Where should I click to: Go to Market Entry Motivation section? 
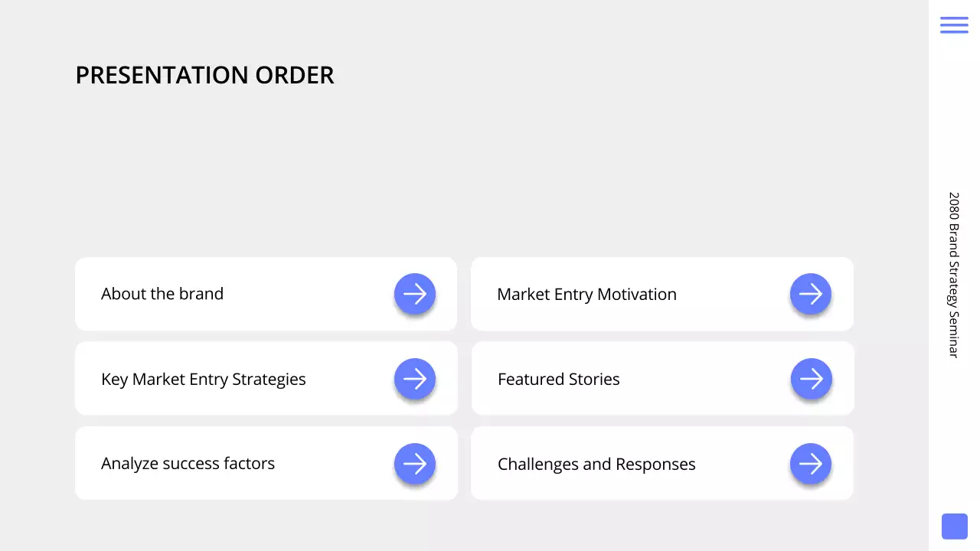coord(586,295)
